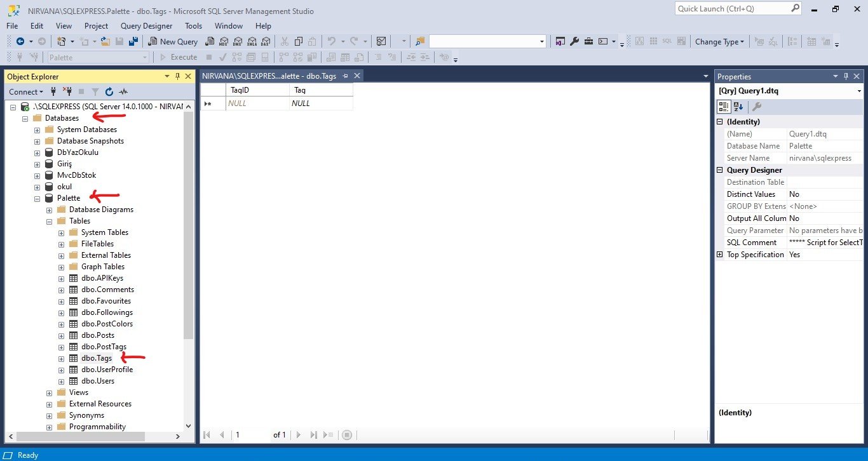The image size is (868, 461).
Task: Click Property Pages wrench in Properties panel
Action: pyautogui.click(x=756, y=107)
